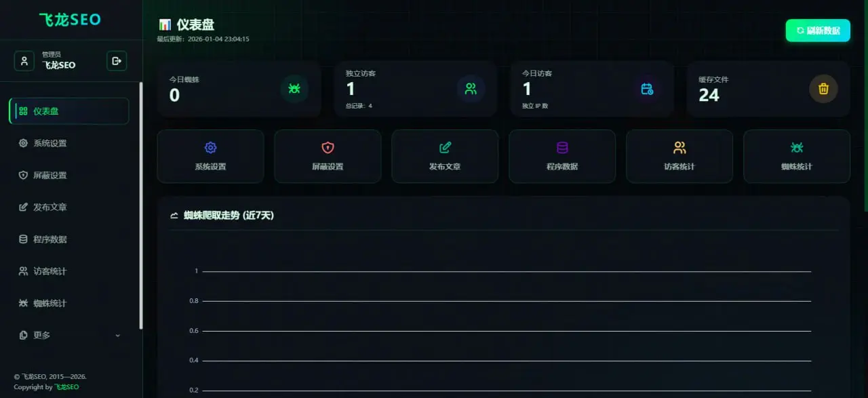Image resolution: width=868 pixels, height=398 pixels.
Task: Open 屏蔽设置 quick shortcut shield tile
Action: click(x=328, y=156)
